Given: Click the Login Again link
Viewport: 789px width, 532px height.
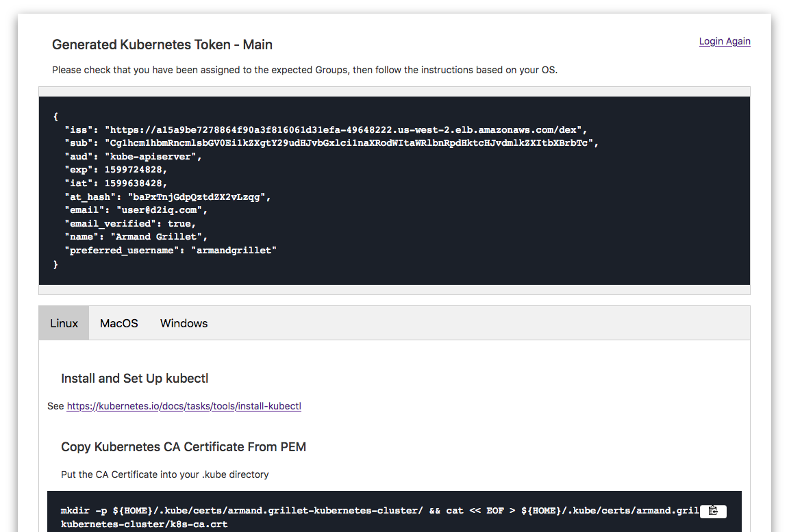Looking at the screenshot, I should pyautogui.click(x=725, y=41).
